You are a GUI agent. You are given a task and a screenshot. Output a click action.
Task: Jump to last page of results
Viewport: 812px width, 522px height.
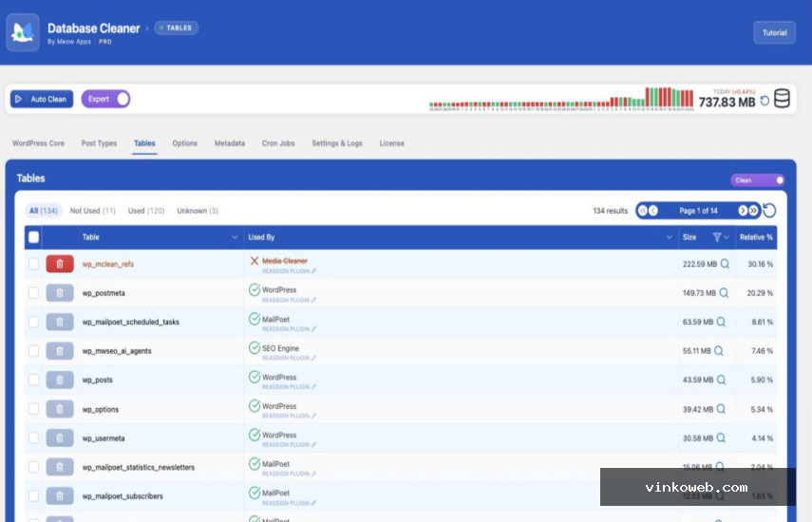pyautogui.click(x=753, y=211)
